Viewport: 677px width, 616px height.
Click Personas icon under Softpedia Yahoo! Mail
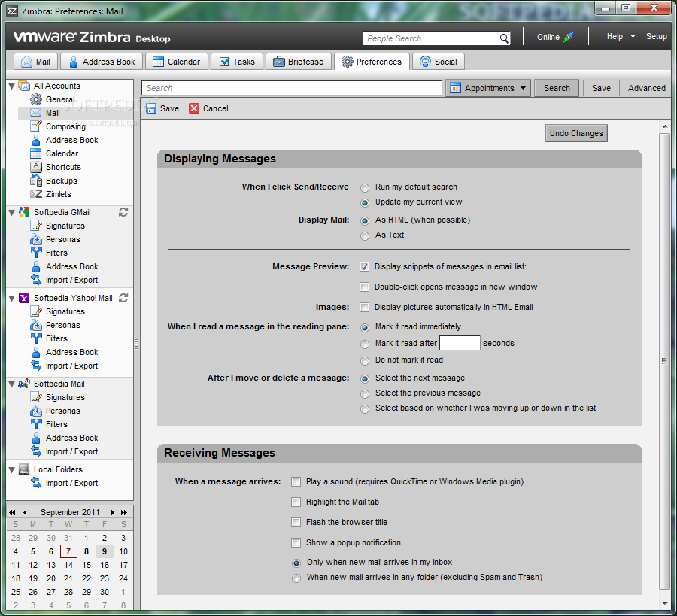click(36, 325)
